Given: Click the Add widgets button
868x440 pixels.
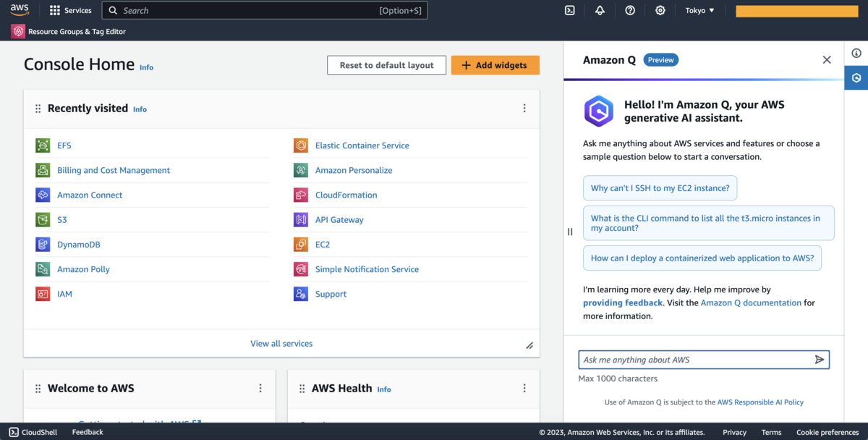Looking at the screenshot, I should [x=495, y=65].
